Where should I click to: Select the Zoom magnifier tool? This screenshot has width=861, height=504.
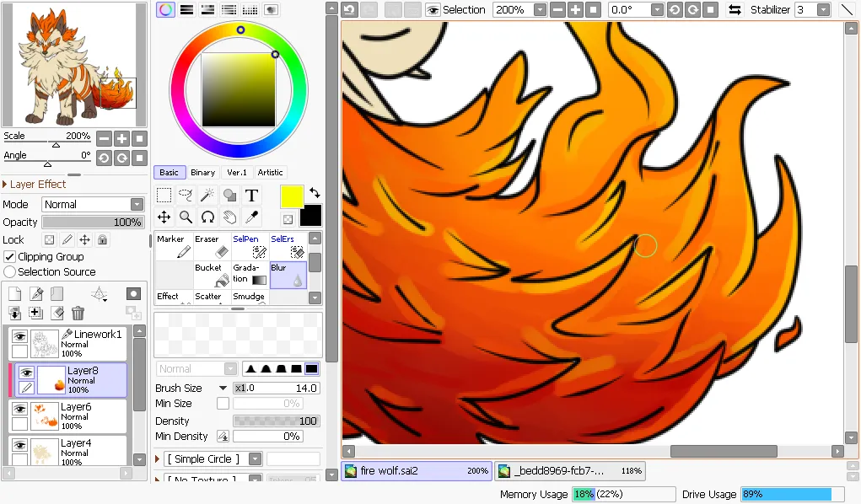(186, 217)
